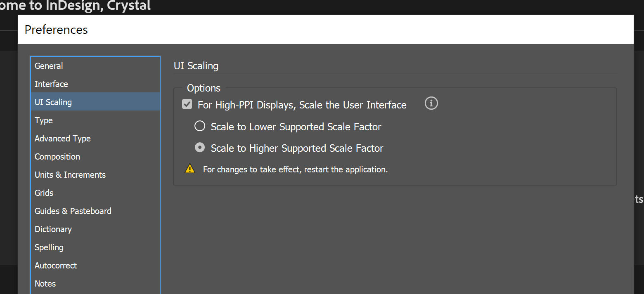Screen dimensions: 644x294
Task: Open the General preferences section
Action: [48, 66]
